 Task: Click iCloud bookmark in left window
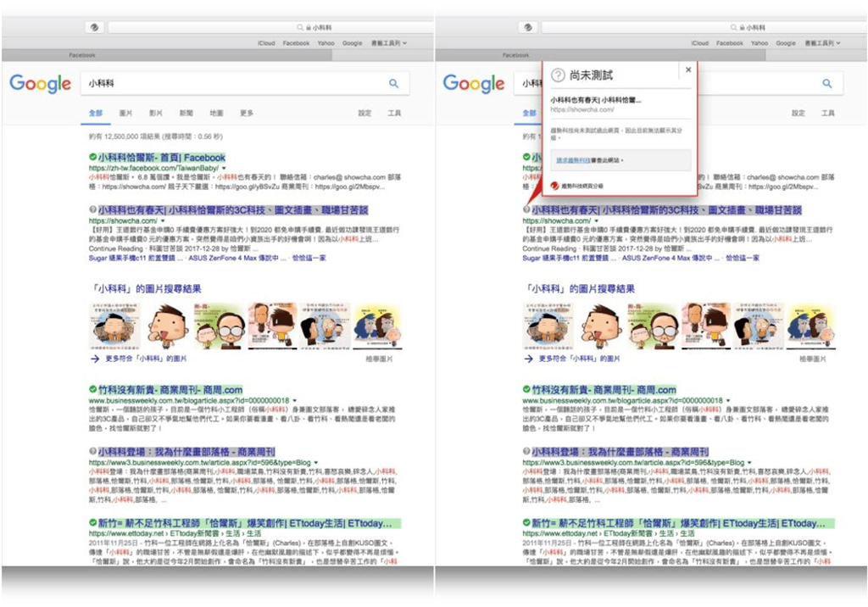(x=266, y=43)
